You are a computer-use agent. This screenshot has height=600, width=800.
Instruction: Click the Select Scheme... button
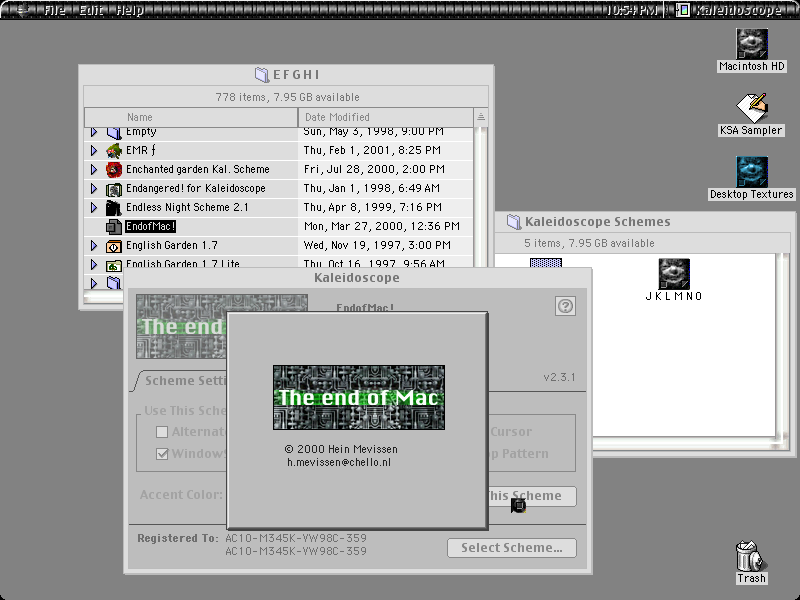point(512,548)
